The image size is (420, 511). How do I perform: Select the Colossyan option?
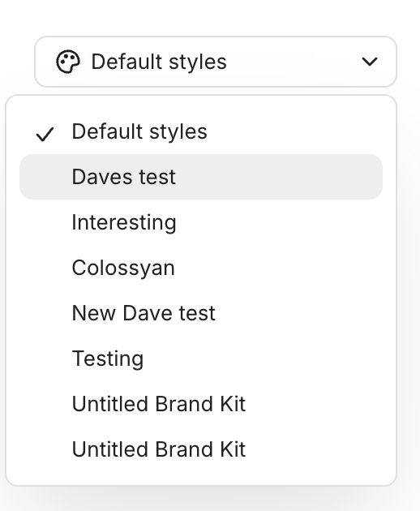201,268
